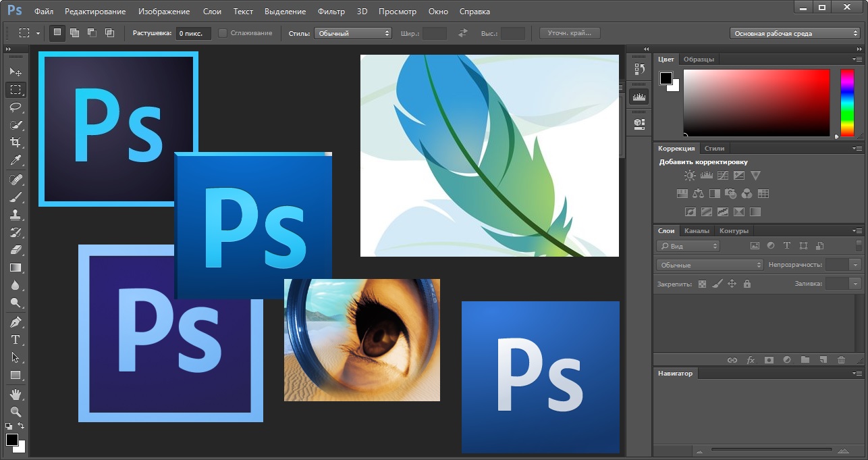The height and width of the screenshot is (460, 868).
Task: Click the Уточн. край button
Action: 570,32
